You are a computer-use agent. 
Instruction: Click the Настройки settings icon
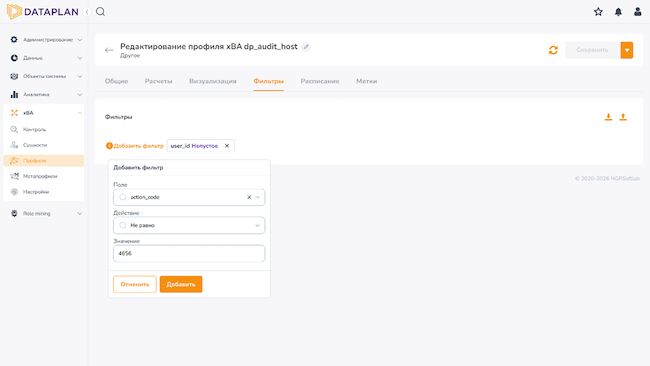pyautogui.click(x=14, y=191)
